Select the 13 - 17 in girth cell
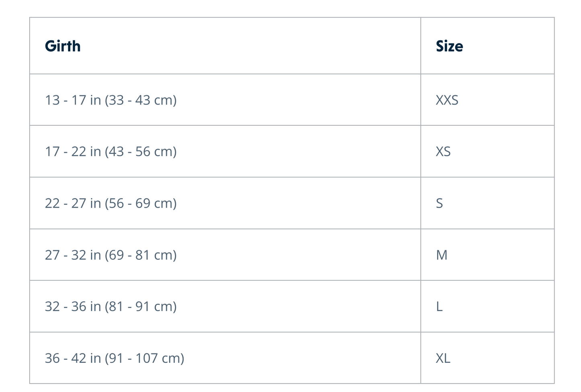This screenshot has width=581, height=392. click(225, 100)
